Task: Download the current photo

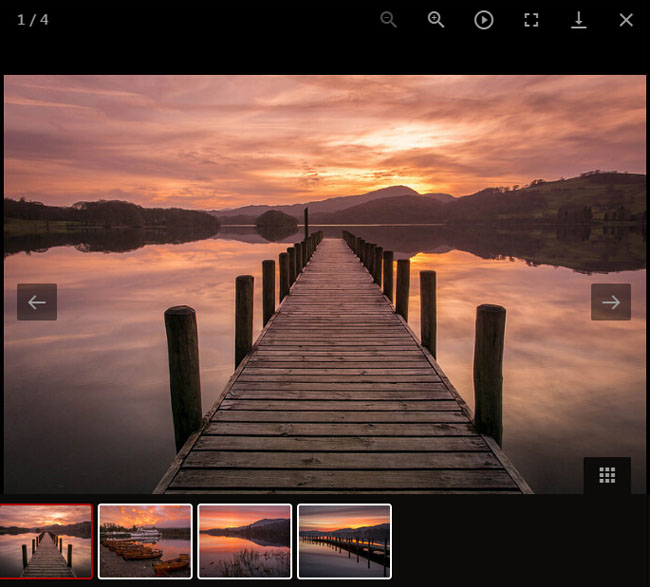Action: coord(578,20)
